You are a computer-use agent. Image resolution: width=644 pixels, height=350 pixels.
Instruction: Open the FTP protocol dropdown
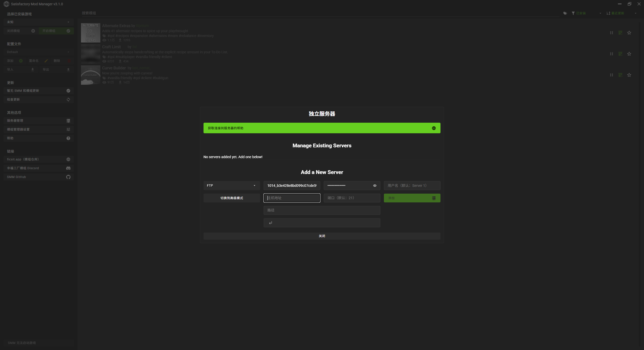[231, 186]
